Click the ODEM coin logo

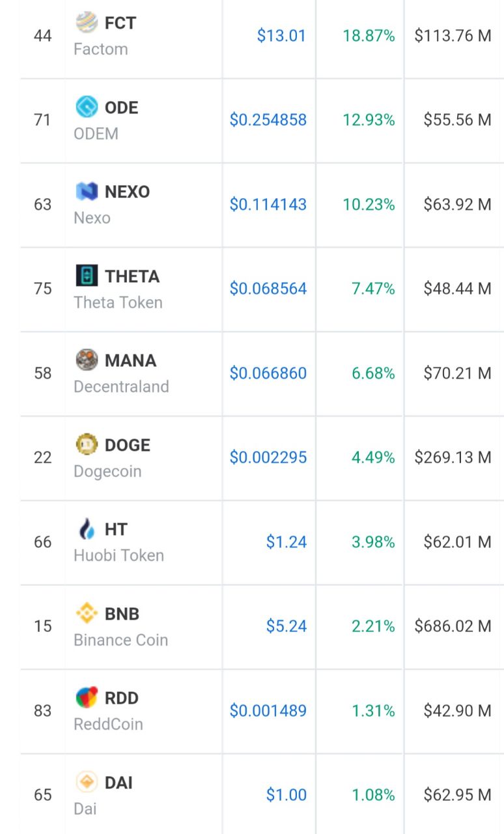tap(87, 107)
